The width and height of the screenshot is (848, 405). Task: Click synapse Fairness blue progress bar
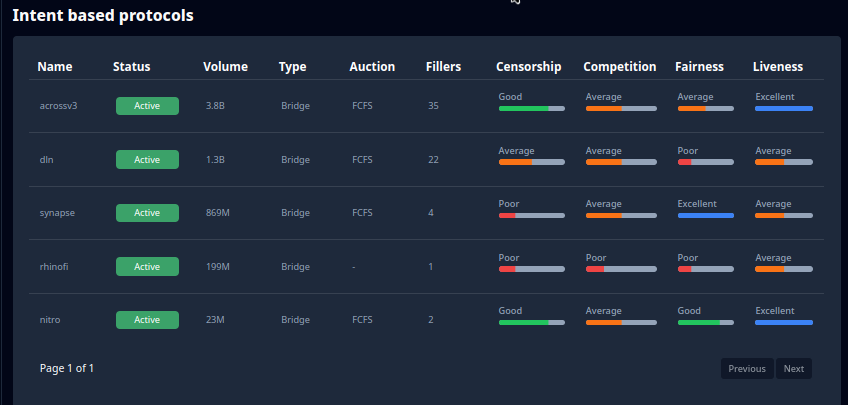706,216
